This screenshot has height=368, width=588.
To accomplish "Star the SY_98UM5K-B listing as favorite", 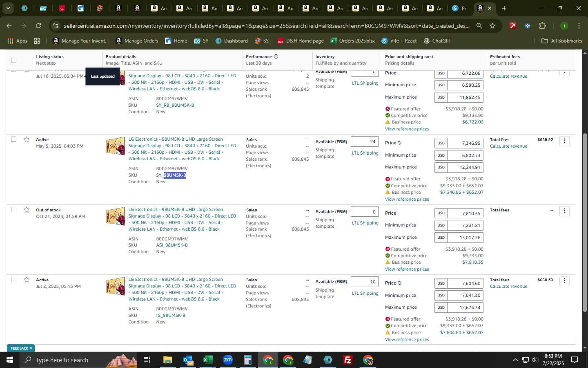I will point(27,139).
